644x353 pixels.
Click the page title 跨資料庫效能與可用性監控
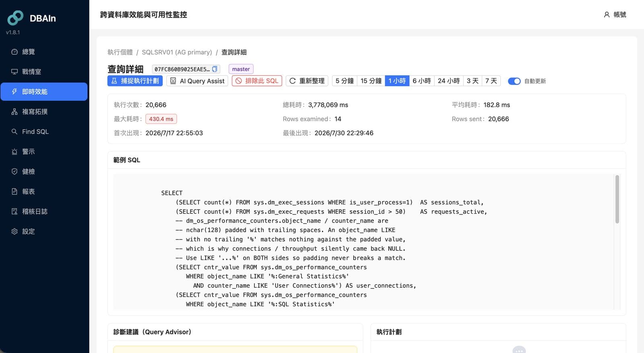[143, 15]
